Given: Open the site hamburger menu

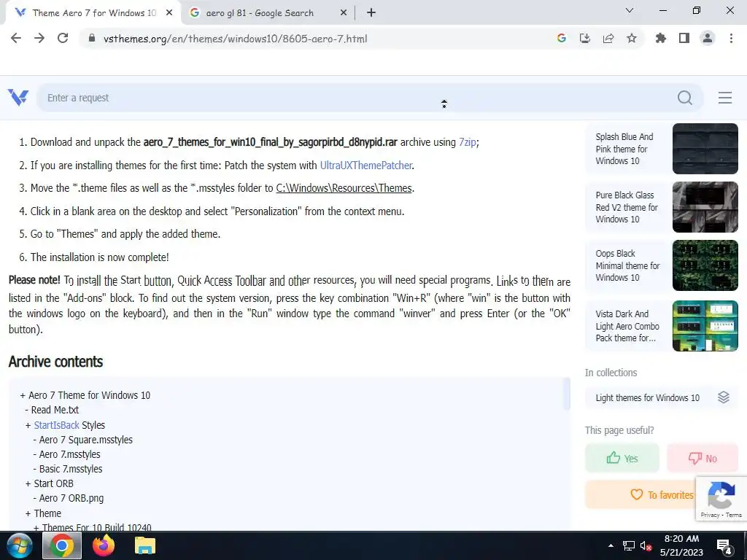Looking at the screenshot, I should tap(724, 98).
